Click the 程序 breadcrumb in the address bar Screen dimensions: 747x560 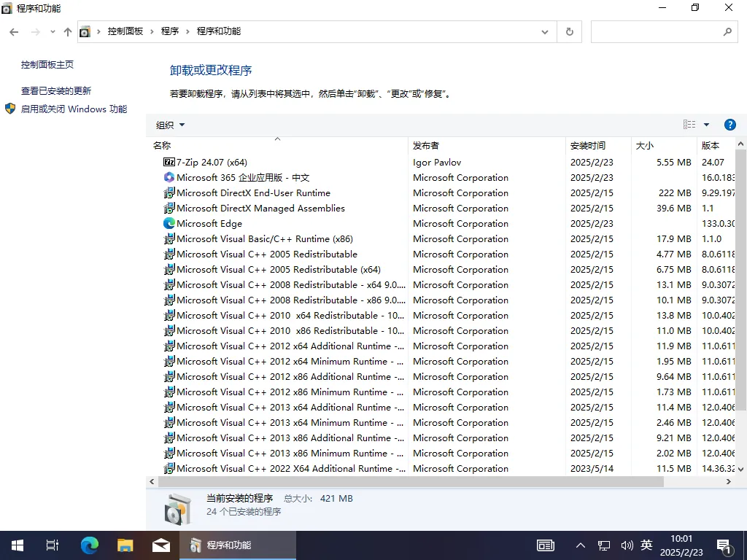[x=170, y=31]
